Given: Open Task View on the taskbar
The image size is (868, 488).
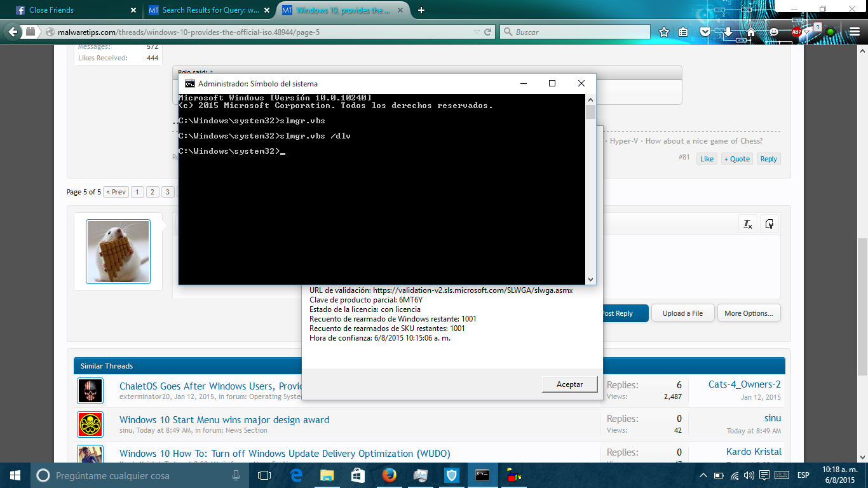Looking at the screenshot, I should click(264, 475).
